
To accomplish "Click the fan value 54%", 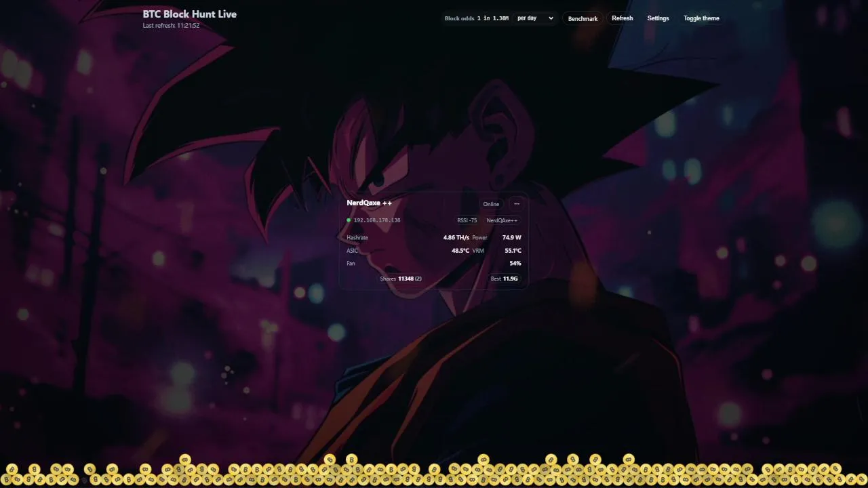I will 515,264.
